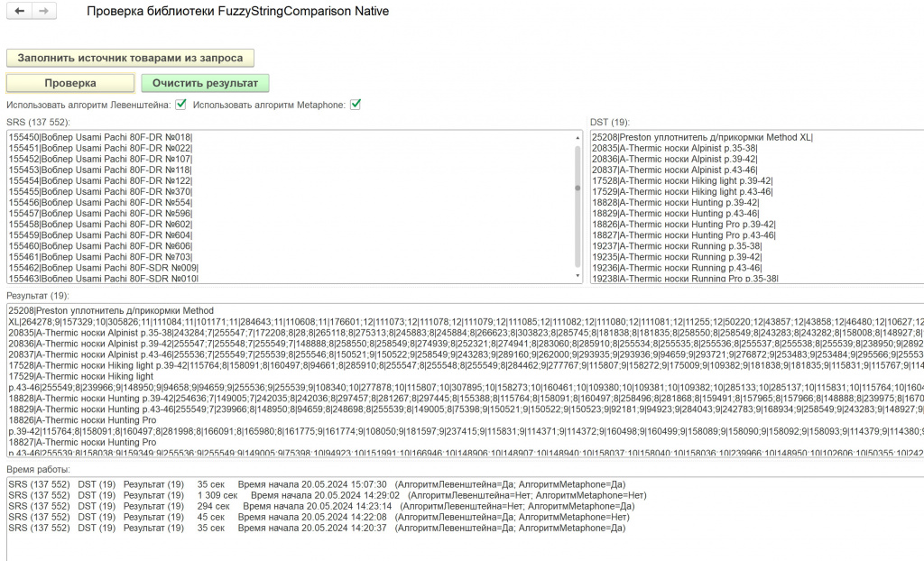Click DST line 19235 'Running р.39-42'
Viewport: 924px width, 561px height.
coord(677,257)
